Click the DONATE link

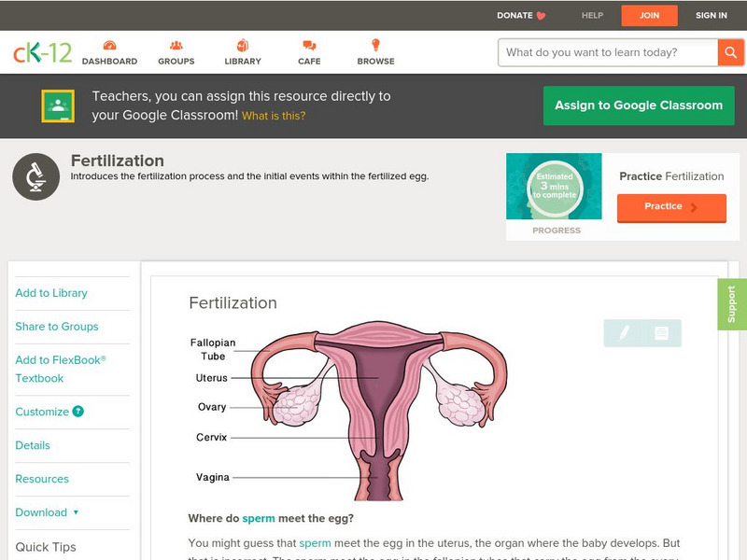tap(514, 16)
